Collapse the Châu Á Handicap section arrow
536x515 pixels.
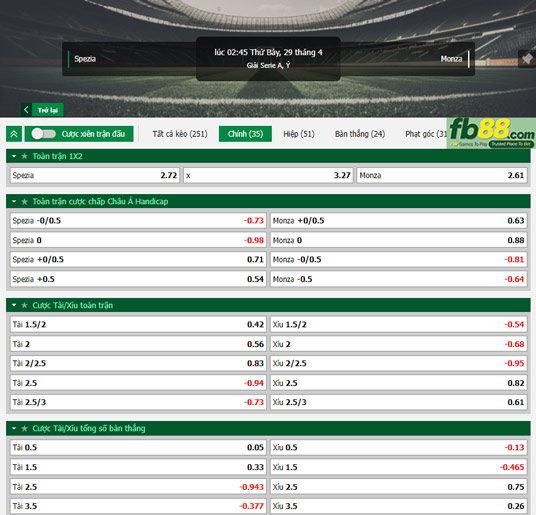click(14, 202)
